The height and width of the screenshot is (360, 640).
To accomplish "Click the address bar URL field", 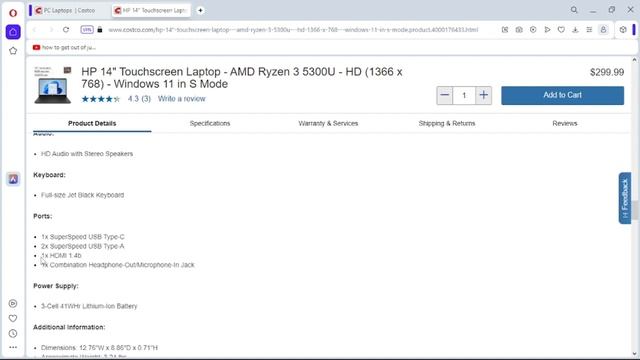I will [293, 30].
